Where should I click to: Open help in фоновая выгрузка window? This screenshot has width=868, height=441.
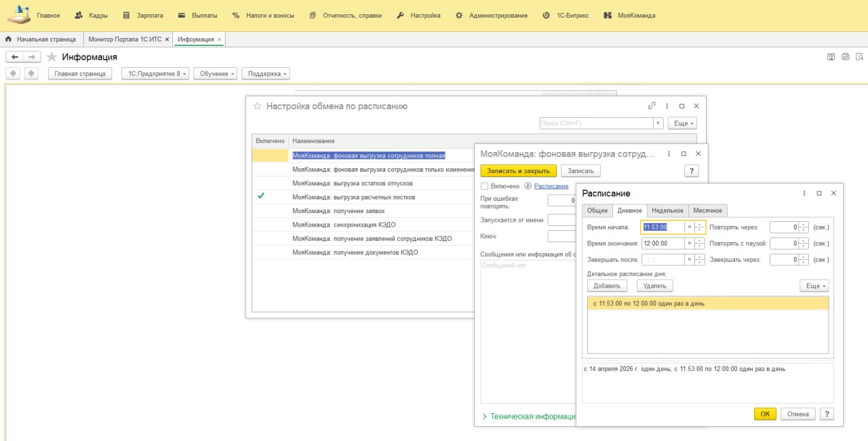click(692, 171)
